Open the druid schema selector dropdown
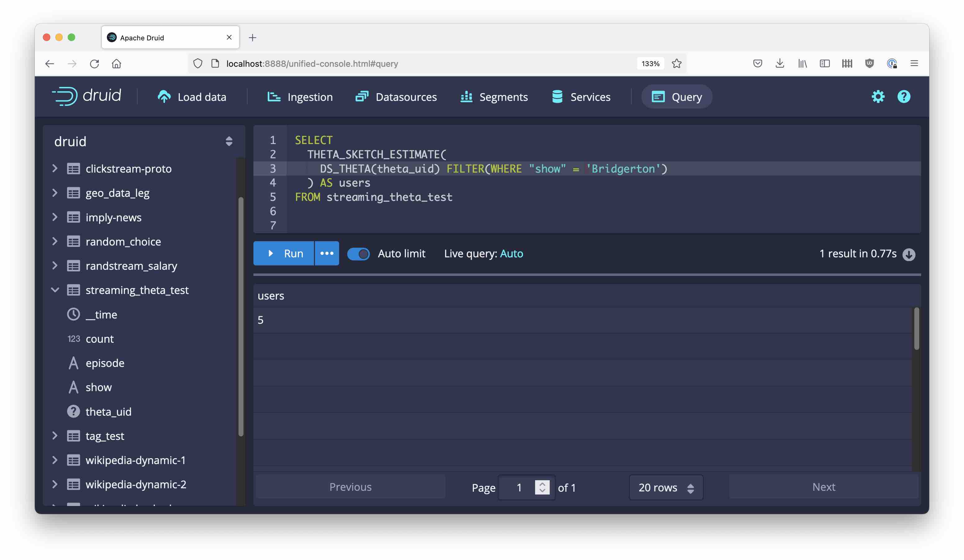 coord(229,142)
